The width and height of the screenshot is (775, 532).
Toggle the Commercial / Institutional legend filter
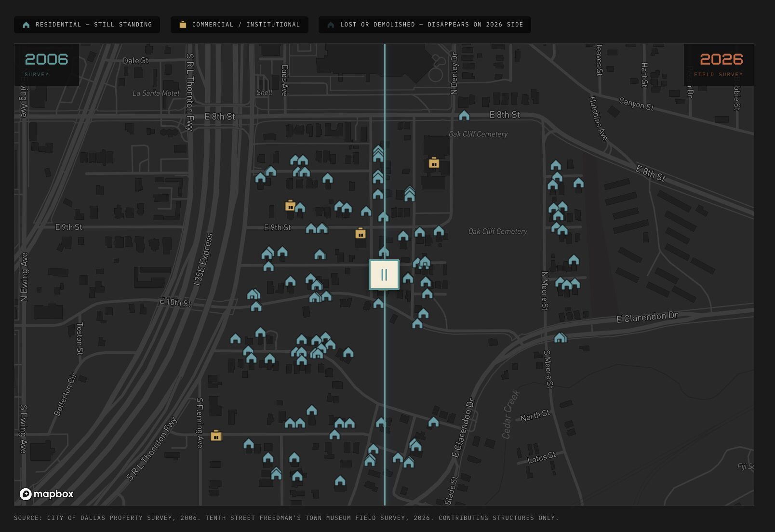coord(239,25)
